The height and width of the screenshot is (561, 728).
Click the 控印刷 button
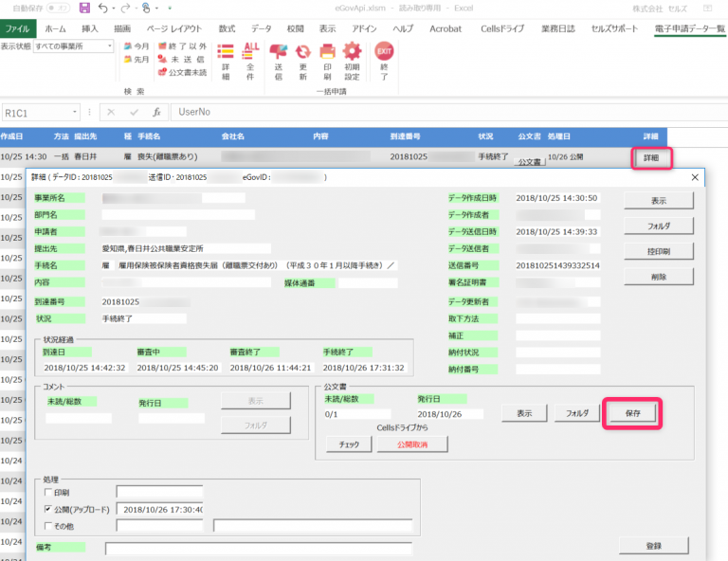pos(659,251)
